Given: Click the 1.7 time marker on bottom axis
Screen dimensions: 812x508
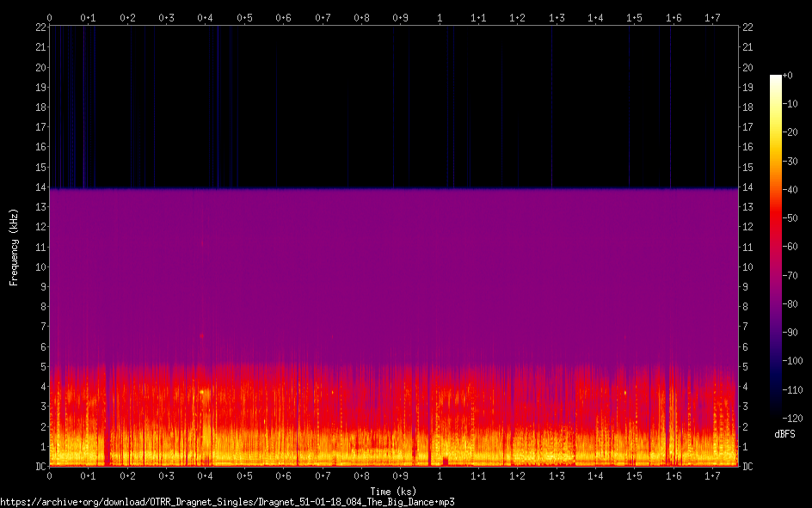Looking at the screenshot, I should (x=713, y=476).
